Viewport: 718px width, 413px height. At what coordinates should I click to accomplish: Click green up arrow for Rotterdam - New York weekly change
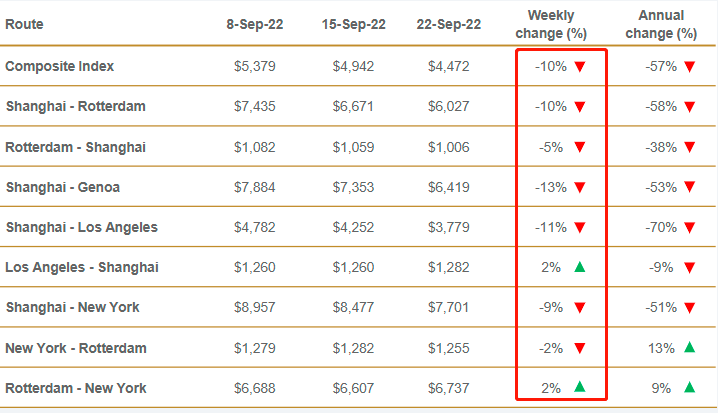(579, 388)
